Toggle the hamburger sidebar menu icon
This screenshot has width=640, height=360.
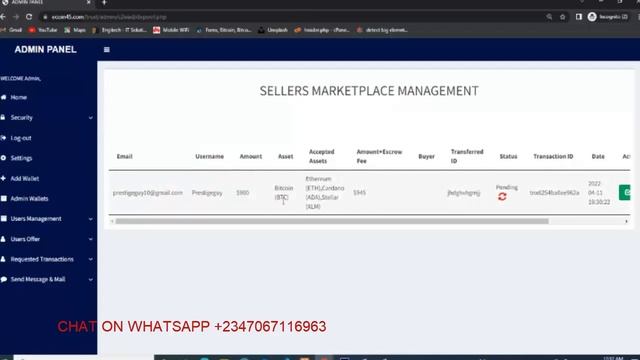click(107, 50)
